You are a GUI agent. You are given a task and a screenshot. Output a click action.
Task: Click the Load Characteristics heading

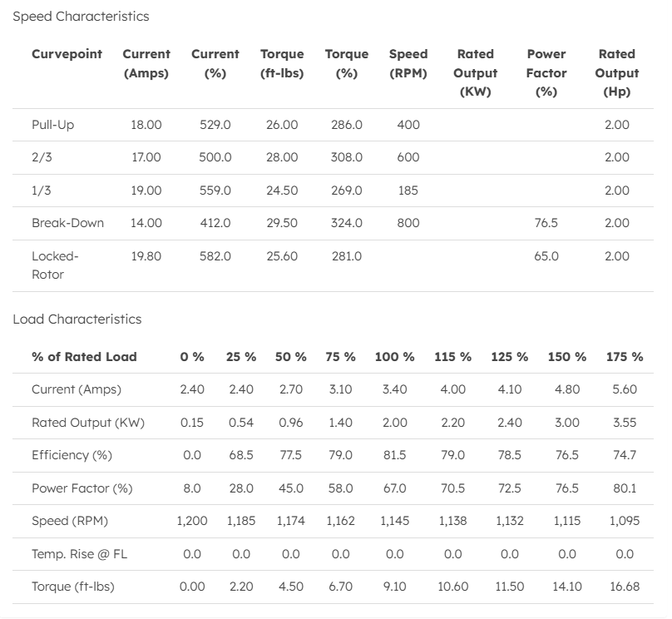click(x=77, y=319)
